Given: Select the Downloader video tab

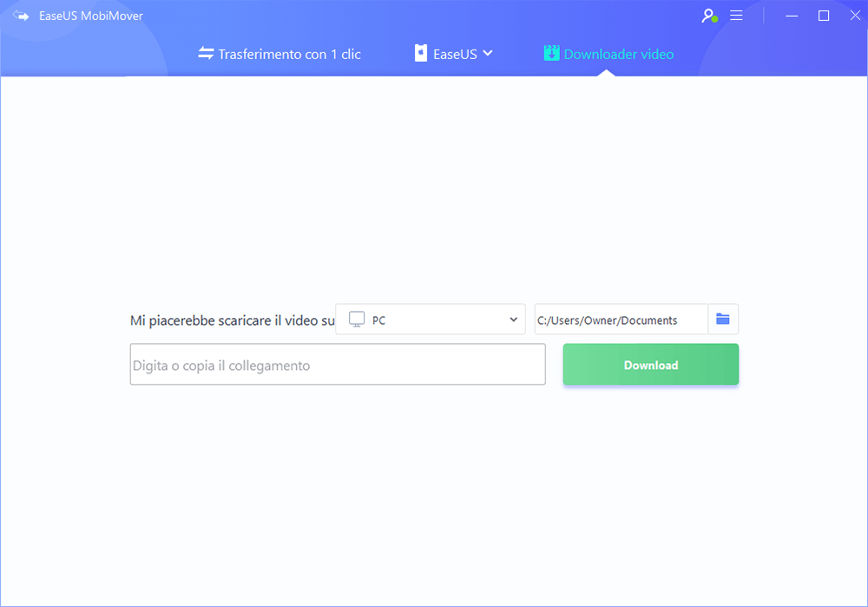Looking at the screenshot, I should coord(609,54).
